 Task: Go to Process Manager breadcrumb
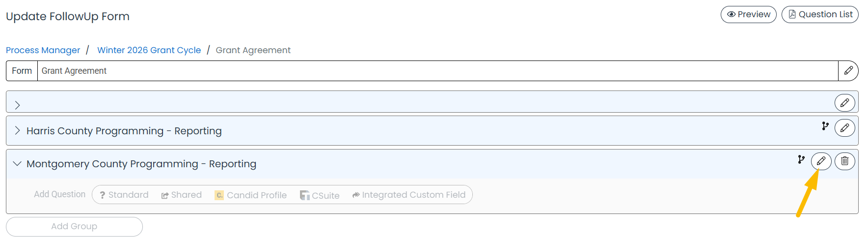[x=43, y=50]
